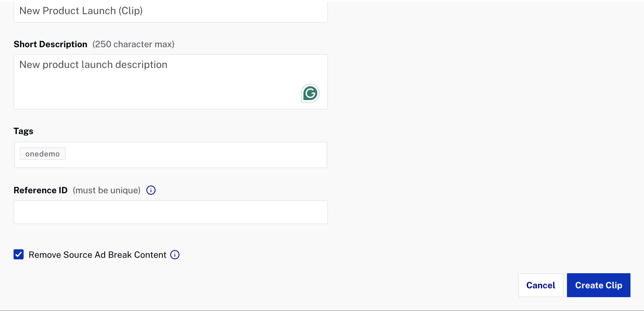Viewport: 644px width, 311px height.
Task: Click the "Short Description" bold label
Action: (x=50, y=44)
